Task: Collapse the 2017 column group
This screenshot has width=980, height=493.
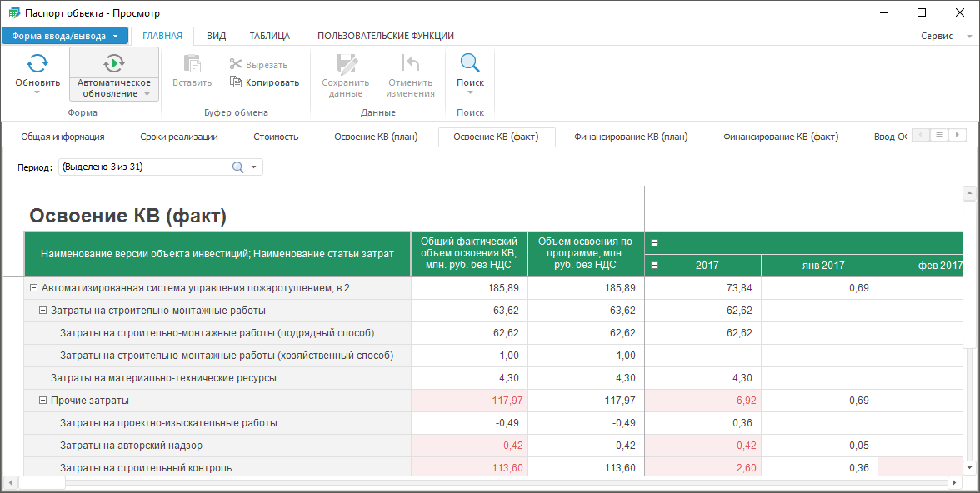Action: [655, 266]
